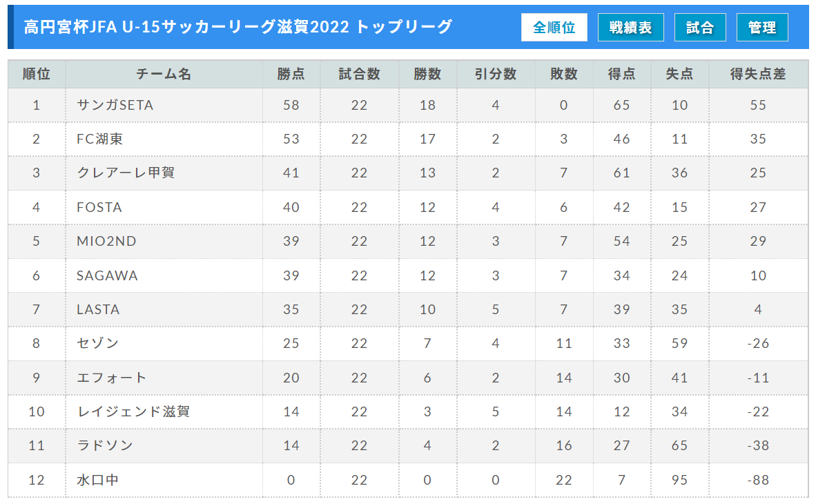The image size is (816, 504).
Task: Switch to the 戦績表 tab
Action: point(631,28)
